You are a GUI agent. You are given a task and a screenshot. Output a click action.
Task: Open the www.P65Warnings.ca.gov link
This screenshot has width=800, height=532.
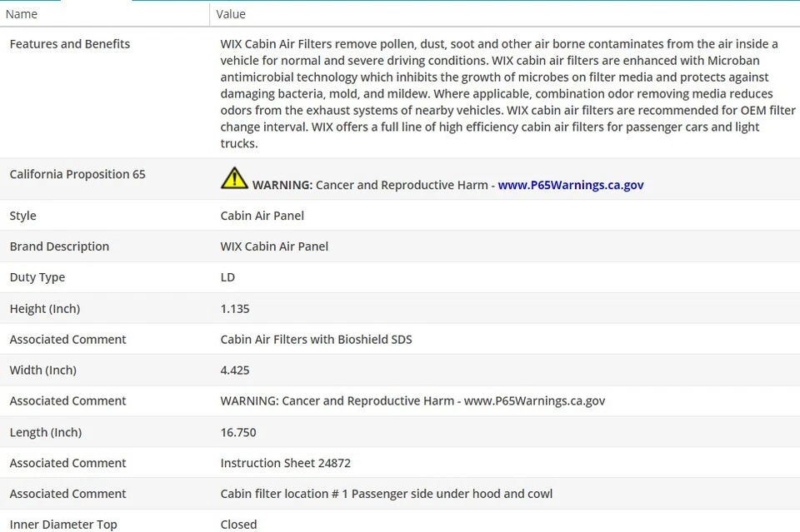570,185
